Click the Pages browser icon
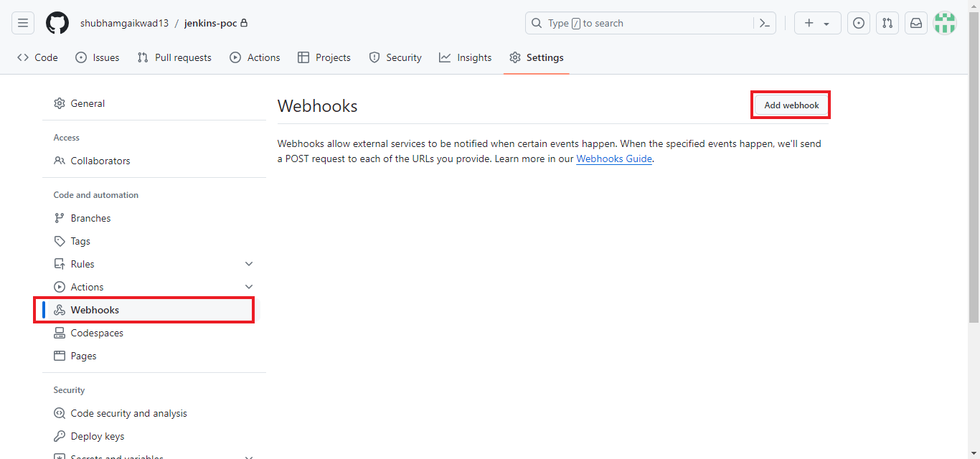Viewport: 980px width, 459px height. [60, 356]
